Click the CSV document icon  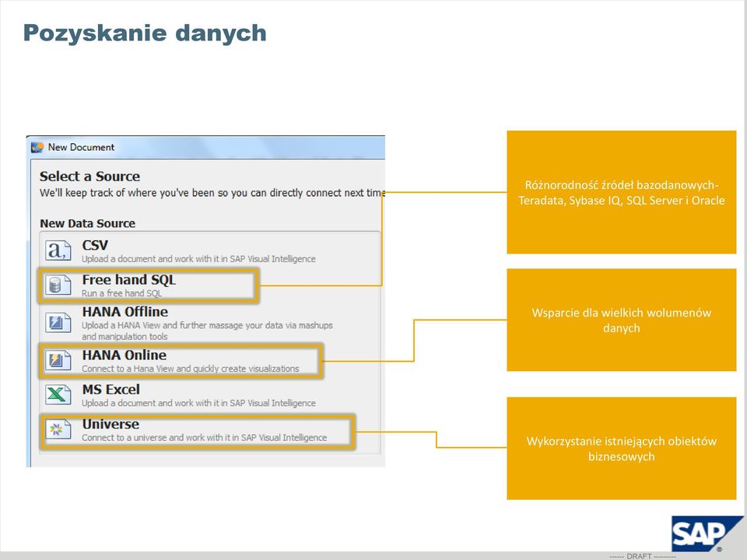click(x=58, y=250)
